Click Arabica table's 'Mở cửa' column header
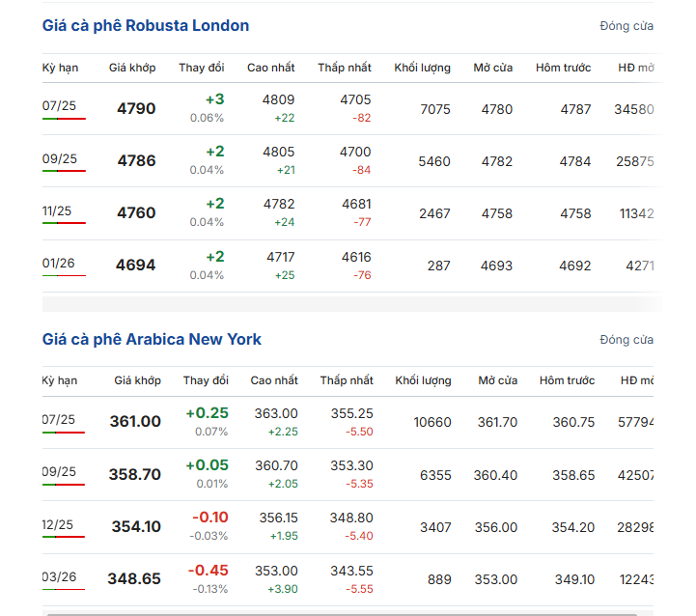696x616 pixels. click(497, 380)
